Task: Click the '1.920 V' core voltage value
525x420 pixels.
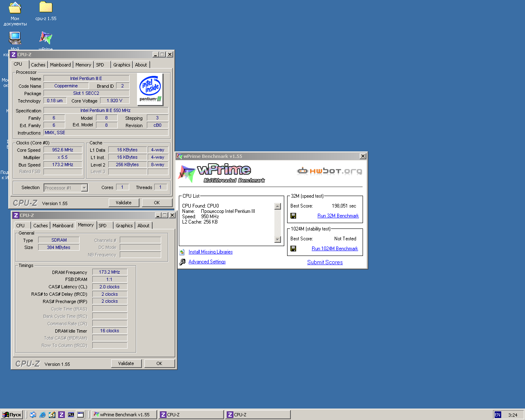Action: point(114,100)
